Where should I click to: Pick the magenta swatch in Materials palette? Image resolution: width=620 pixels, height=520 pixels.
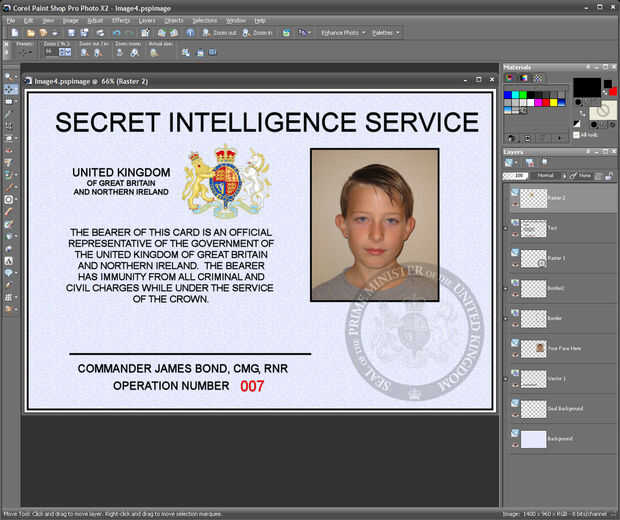coord(538,102)
